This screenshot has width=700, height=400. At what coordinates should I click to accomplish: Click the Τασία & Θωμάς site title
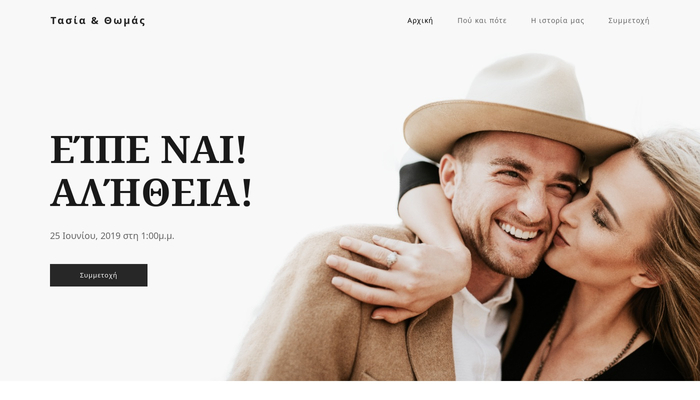pos(97,21)
